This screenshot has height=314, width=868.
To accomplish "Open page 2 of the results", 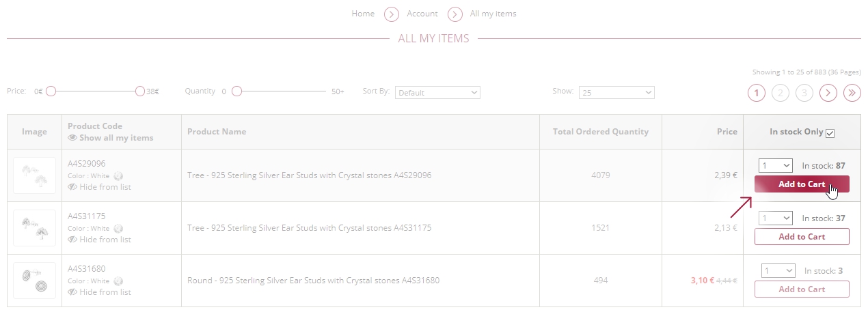I will pos(781,93).
